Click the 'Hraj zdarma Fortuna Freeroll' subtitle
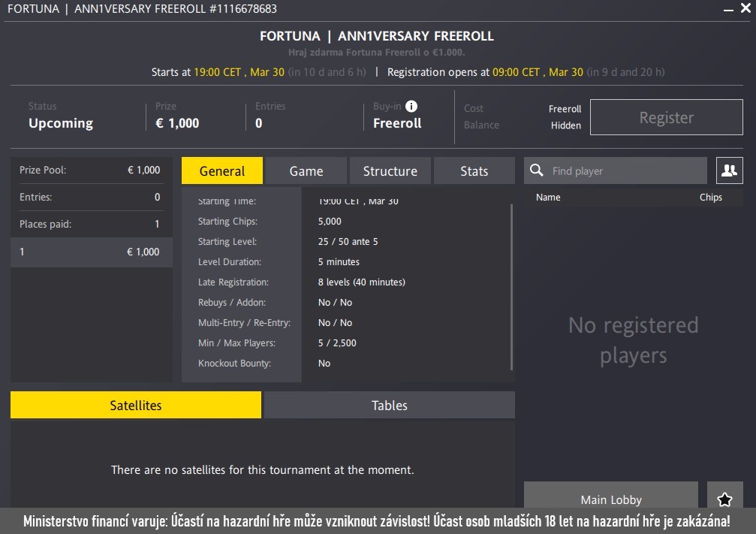The image size is (756, 534). (x=377, y=52)
